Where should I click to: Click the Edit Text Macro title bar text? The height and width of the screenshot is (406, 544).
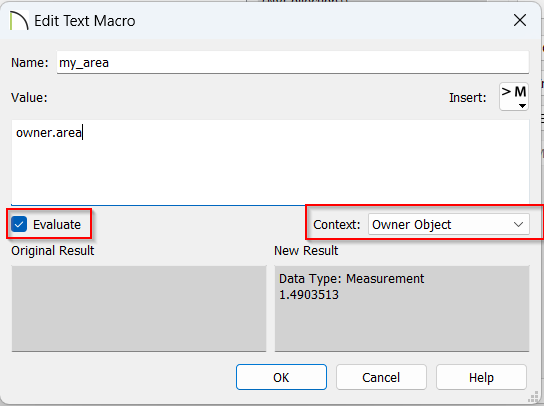85,21
